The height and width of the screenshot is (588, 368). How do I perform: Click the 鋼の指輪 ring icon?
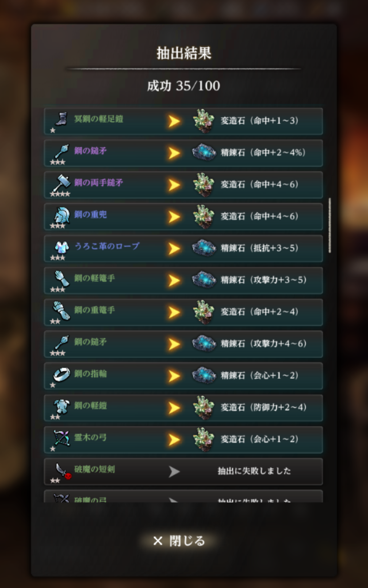coord(61,374)
